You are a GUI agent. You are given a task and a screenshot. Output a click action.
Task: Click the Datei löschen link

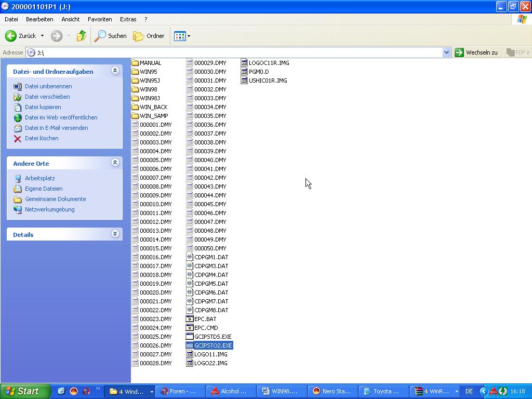pos(42,138)
